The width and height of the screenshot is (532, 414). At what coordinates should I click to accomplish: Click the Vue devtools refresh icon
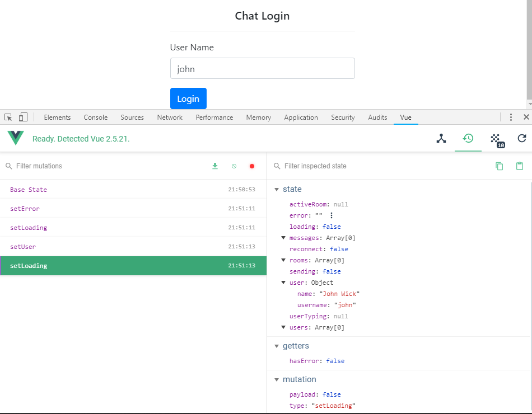(522, 138)
